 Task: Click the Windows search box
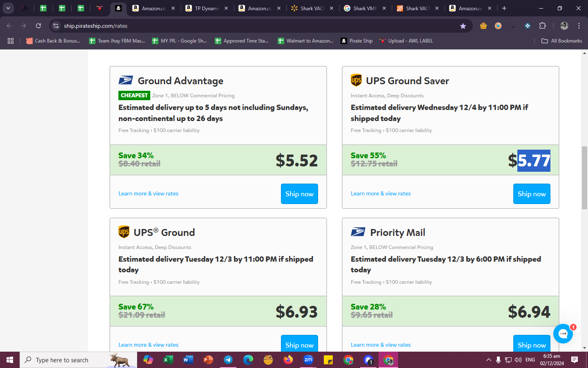tap(78, 360)
